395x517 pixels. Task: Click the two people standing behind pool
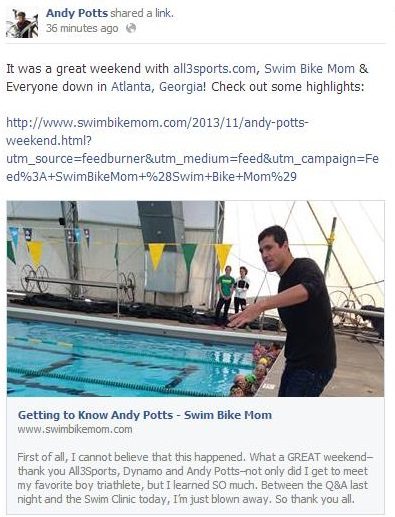232,293
